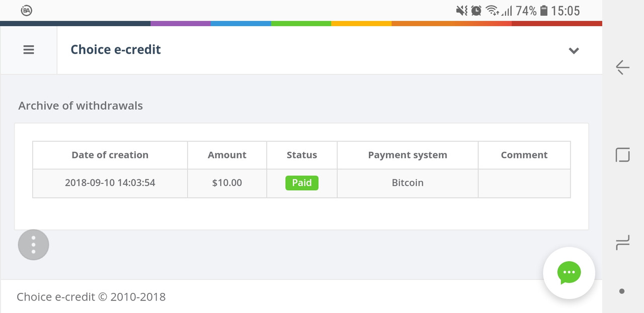
Task: Click the Choice e-credit header title
Action: (116, 50)
